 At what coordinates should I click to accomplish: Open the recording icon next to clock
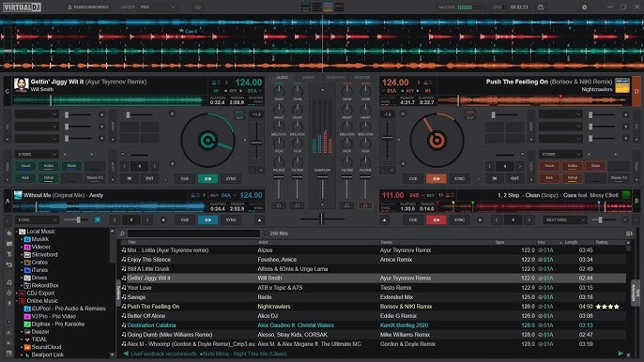[x=541, y=8]
